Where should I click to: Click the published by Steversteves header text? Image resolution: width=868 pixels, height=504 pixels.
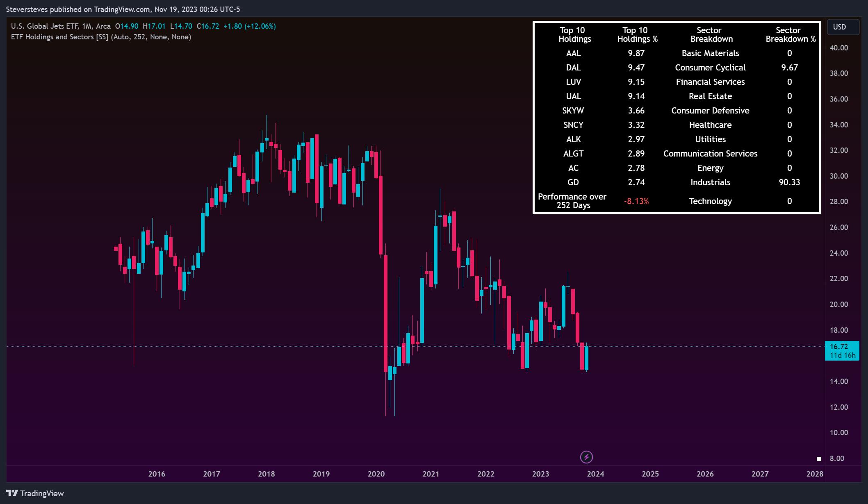123,9
